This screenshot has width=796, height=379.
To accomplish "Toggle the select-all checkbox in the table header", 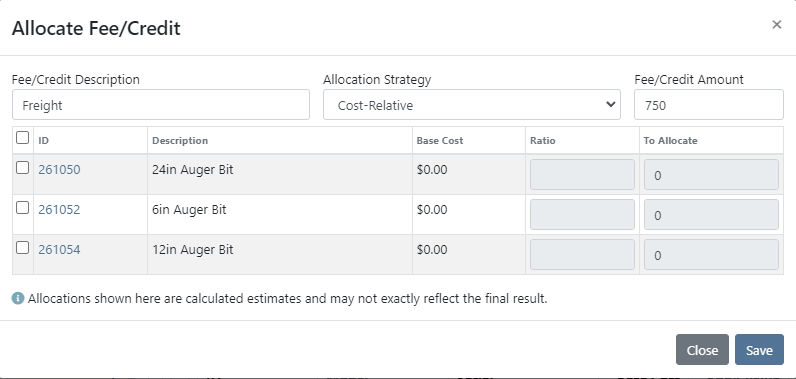I will pos(22,137).
